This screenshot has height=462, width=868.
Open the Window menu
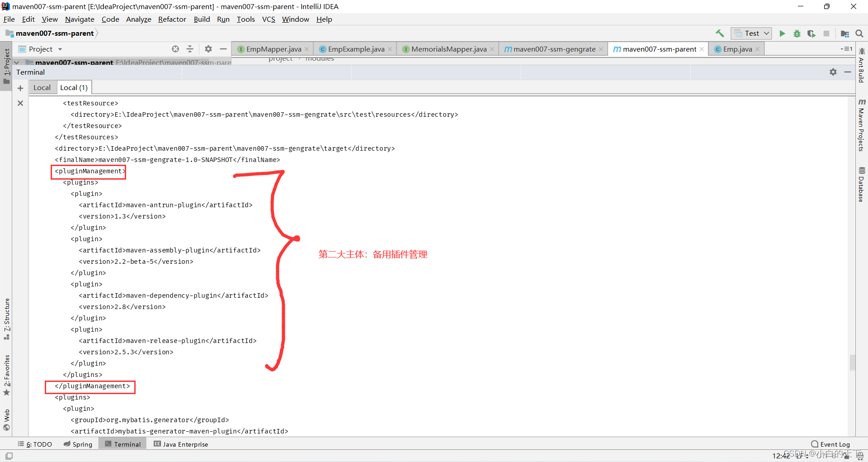click(x=295, y=19)
